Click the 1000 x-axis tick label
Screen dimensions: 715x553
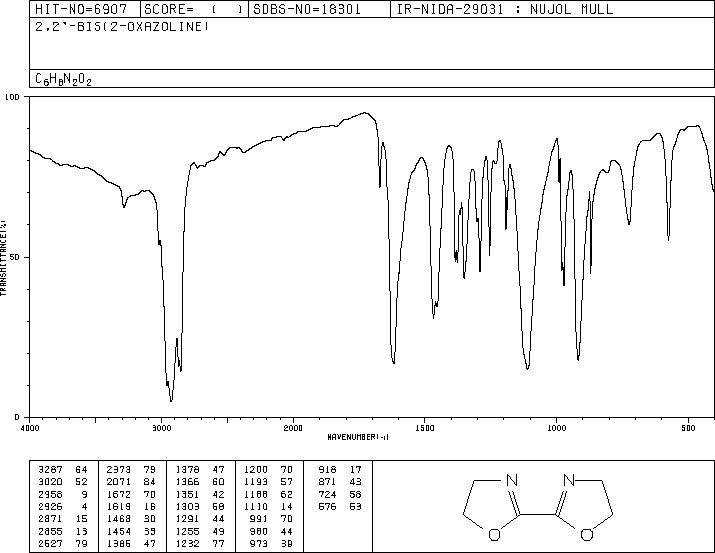coord(556,428)
